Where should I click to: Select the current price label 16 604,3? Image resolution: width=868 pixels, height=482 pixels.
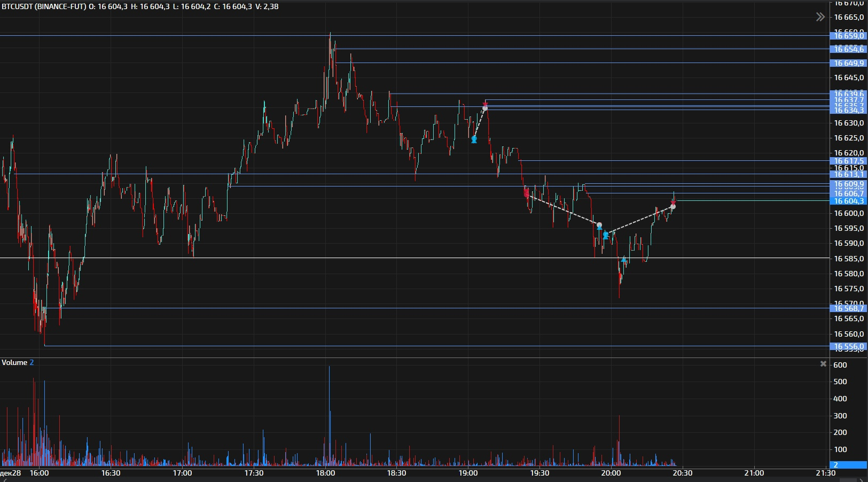tap(848, 201)
